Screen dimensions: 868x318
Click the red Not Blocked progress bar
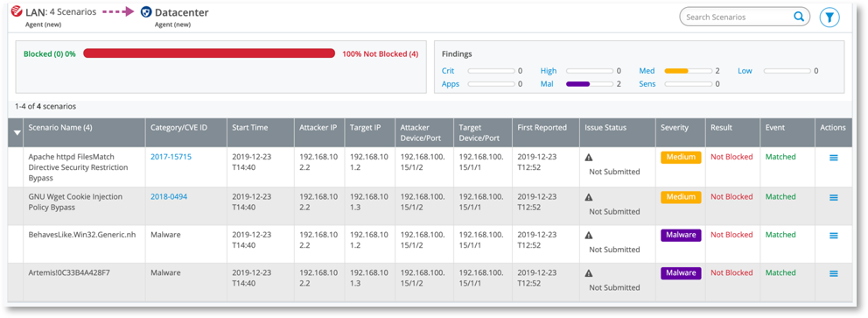tap(209, 53)
